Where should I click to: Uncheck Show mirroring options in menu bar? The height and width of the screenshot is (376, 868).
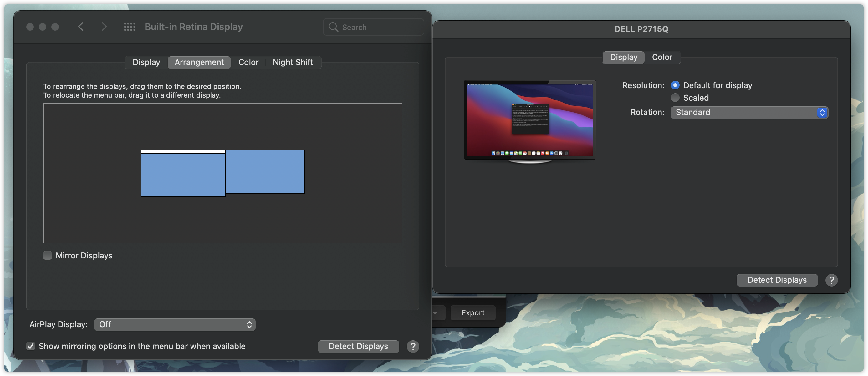[31, 346]
